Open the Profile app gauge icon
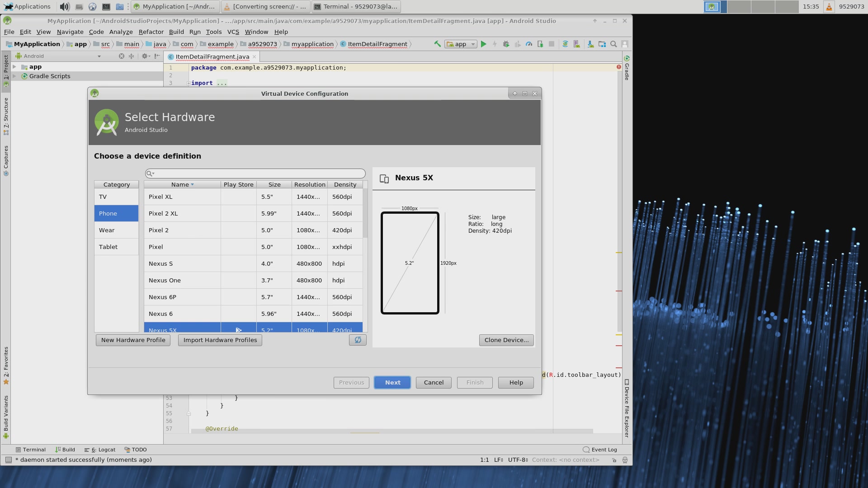The height and width of the screenshot is (488, 868). [528, 44]
